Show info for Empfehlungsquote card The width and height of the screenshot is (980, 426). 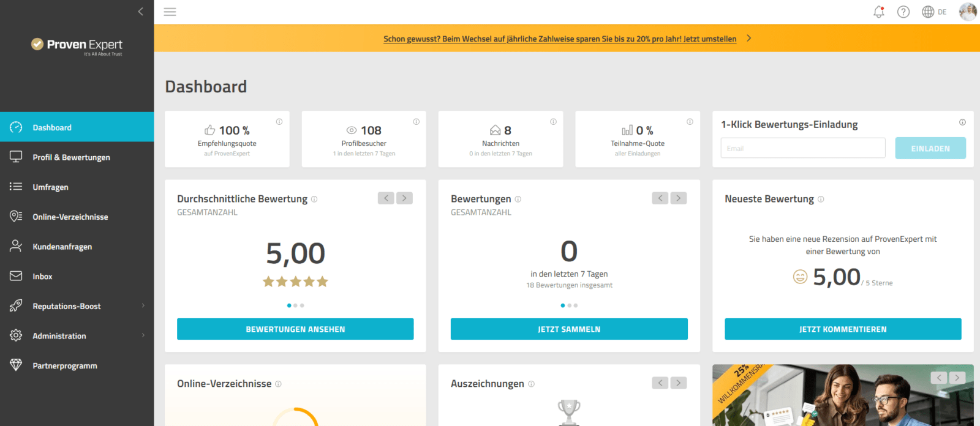279,122
